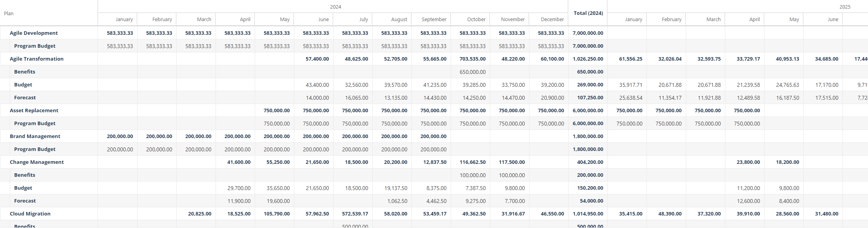Screen dimensions: 868x228
Task: Click the 1,026,250.00 total cell
Action: coord(588,59)
